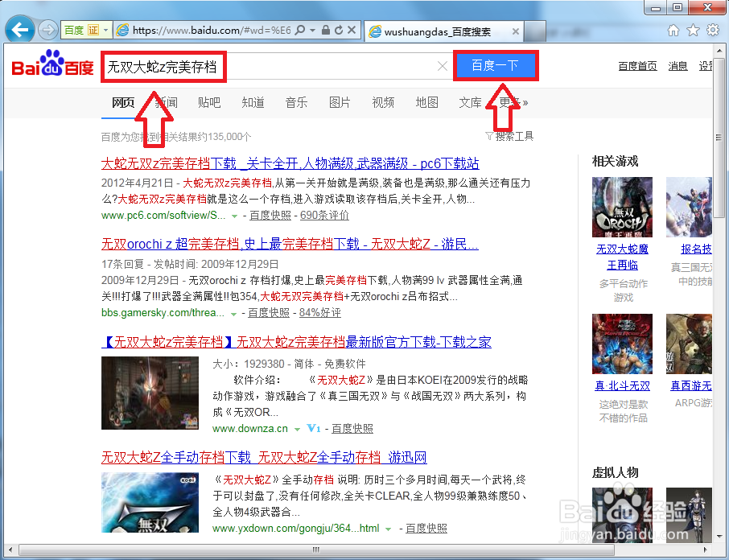
Task: Click the vertical scrollbar thumb
Action: [719, 138]
